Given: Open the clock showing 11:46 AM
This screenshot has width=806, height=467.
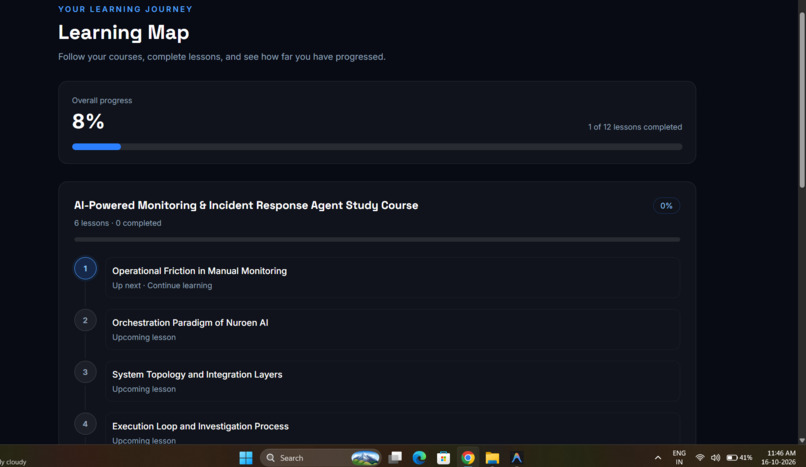Looking at the screenshot, I should 781,457.
